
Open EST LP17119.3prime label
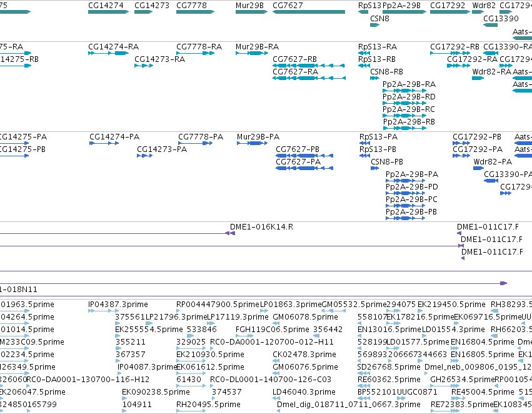click(238, 317)
